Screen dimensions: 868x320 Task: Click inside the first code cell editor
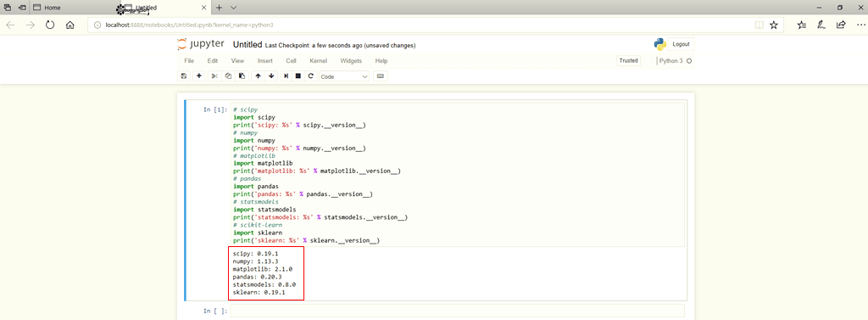tap(457, 175)
